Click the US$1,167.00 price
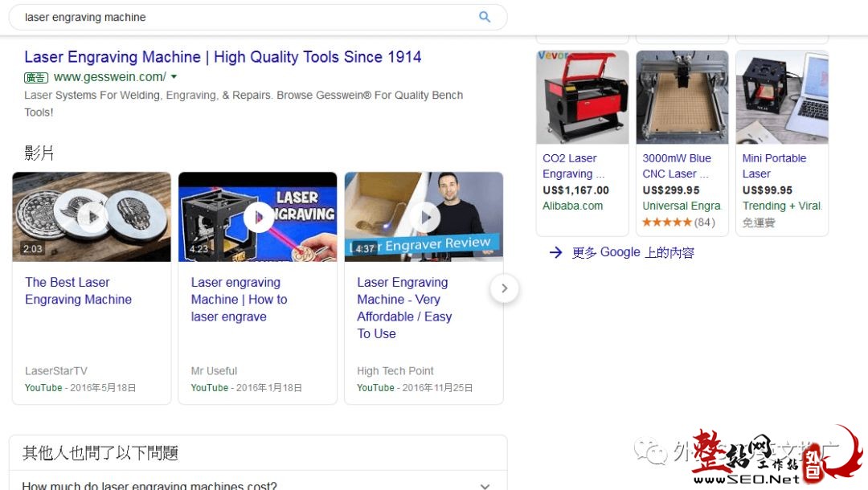Image resolution: width=868 pixels, height=490 pixels. [x=575, y=190]
